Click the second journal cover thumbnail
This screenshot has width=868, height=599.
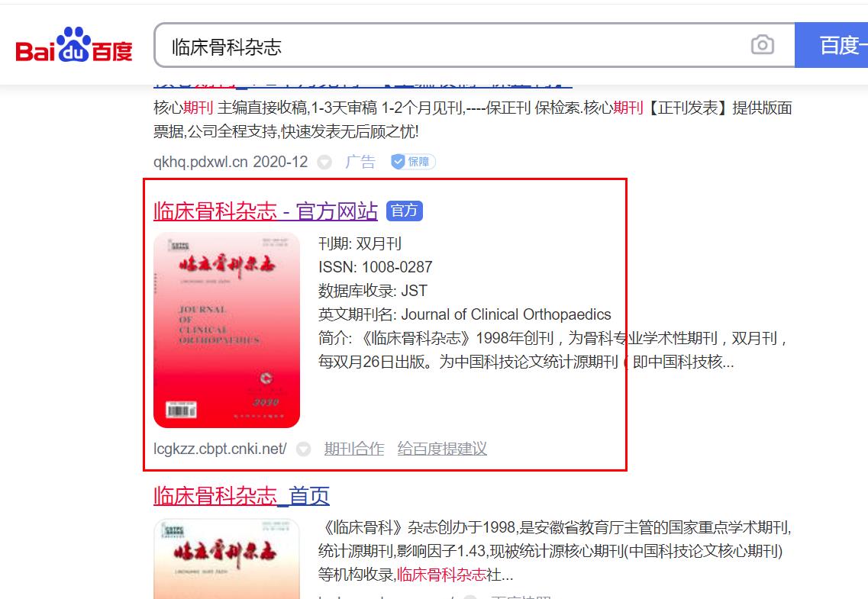point(227,559)
